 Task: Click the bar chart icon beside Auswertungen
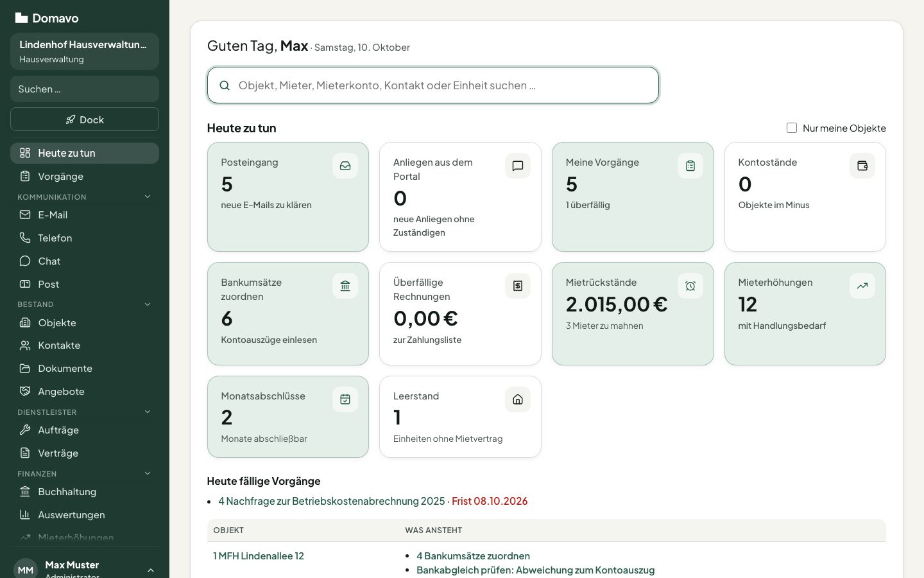tap(25, 514)
